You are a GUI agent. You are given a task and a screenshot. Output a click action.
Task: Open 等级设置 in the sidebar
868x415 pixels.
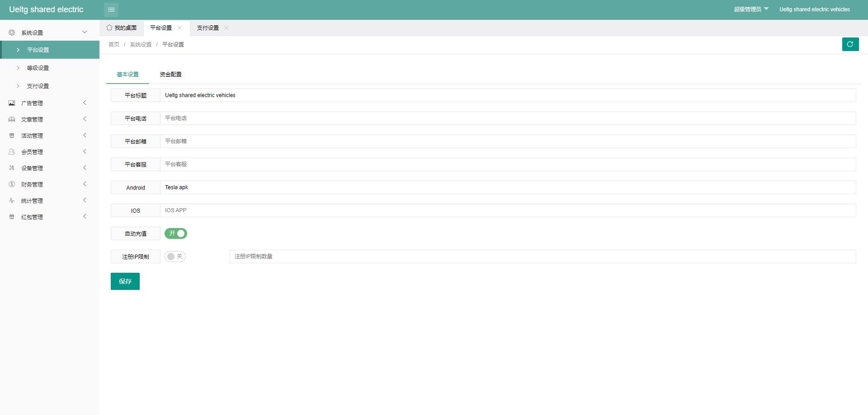point(38,68)
